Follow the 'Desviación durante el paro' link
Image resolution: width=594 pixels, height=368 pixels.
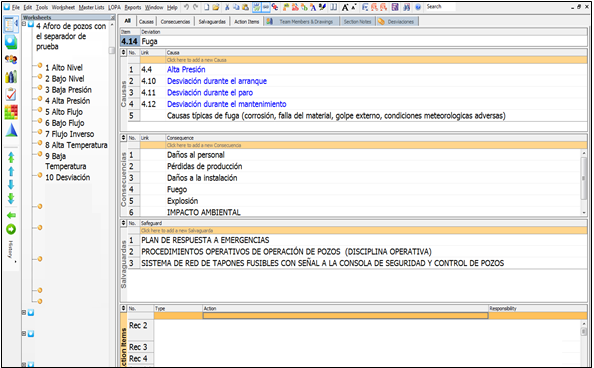tap(210, 92)
